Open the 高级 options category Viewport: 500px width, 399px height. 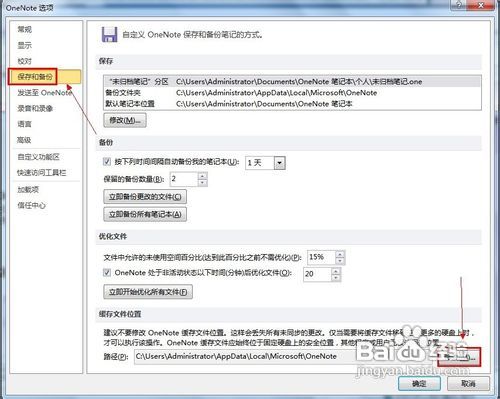click(x=24, y=140)
